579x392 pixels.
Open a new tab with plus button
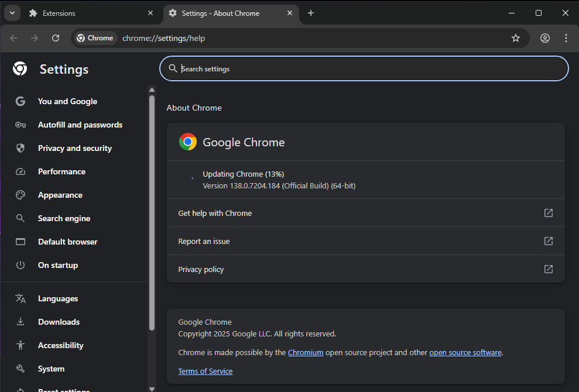pyautogui.click(x=311, y=13)
